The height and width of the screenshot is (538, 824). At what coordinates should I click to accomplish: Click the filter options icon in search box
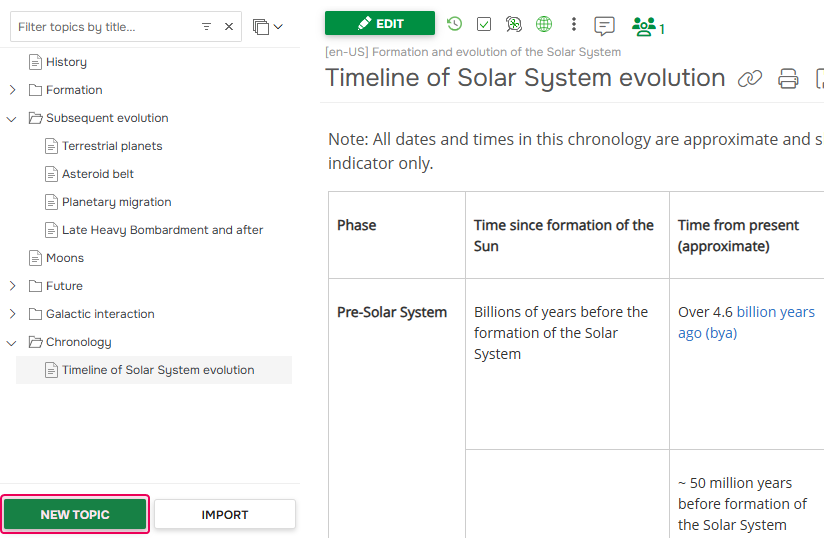207,26
